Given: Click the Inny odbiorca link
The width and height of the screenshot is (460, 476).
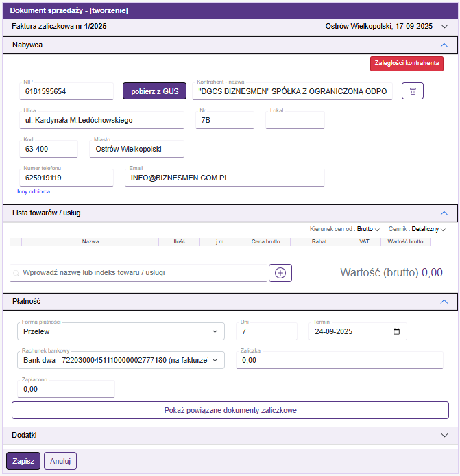Looking at the screenshot, I should [36, 192].
